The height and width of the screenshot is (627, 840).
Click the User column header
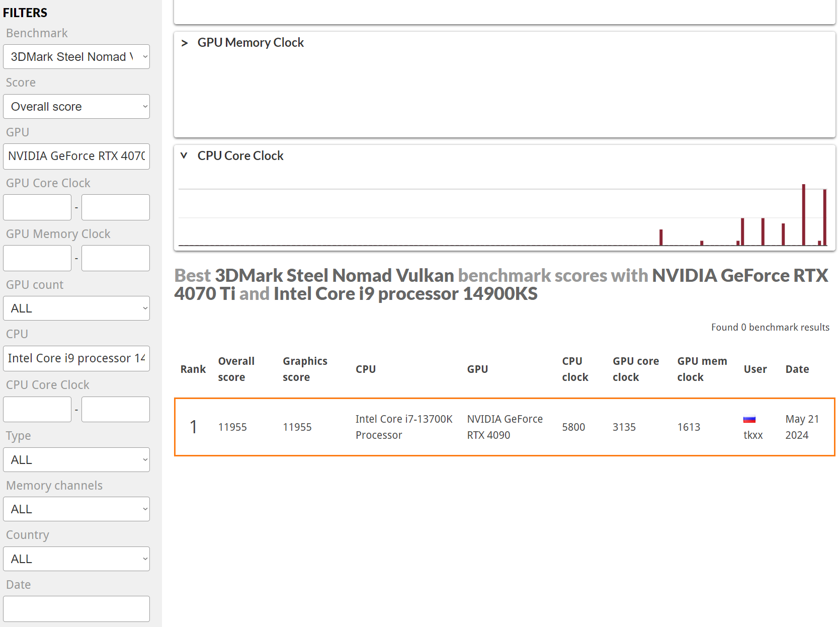755,369
